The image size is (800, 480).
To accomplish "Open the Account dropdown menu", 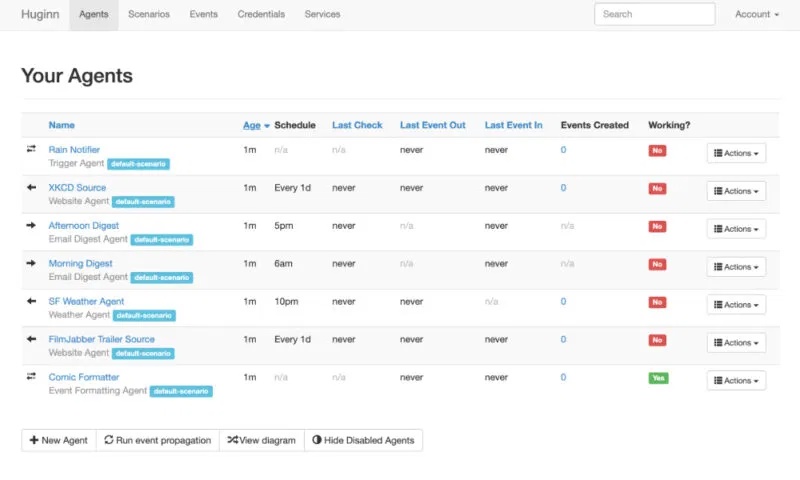I will (x=756, y=14).
